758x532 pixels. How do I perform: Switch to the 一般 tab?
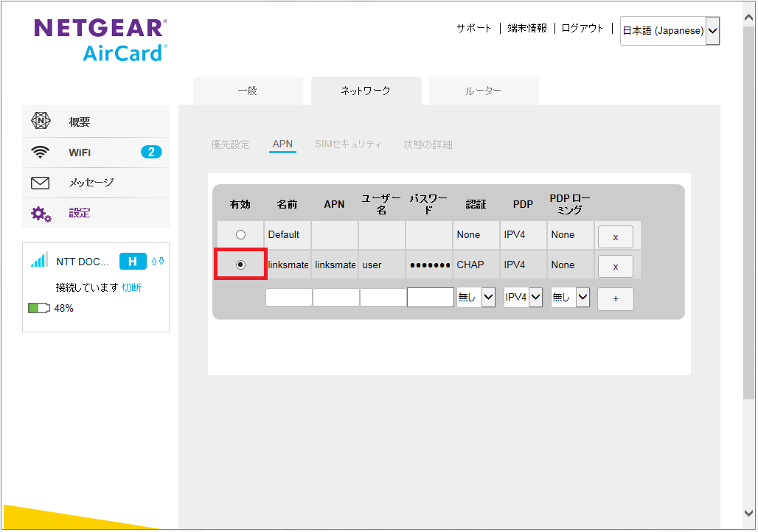(248, 91)
